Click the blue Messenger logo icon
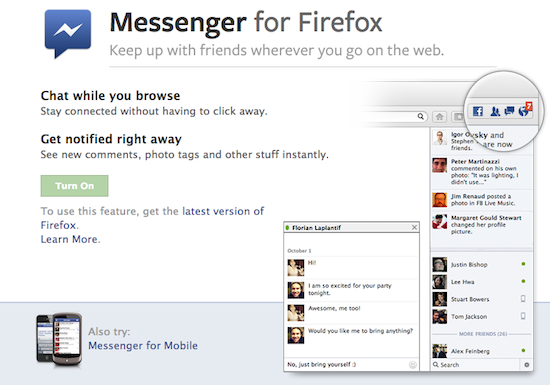This screenshot has width=550, height=385. tap(68, 33)
